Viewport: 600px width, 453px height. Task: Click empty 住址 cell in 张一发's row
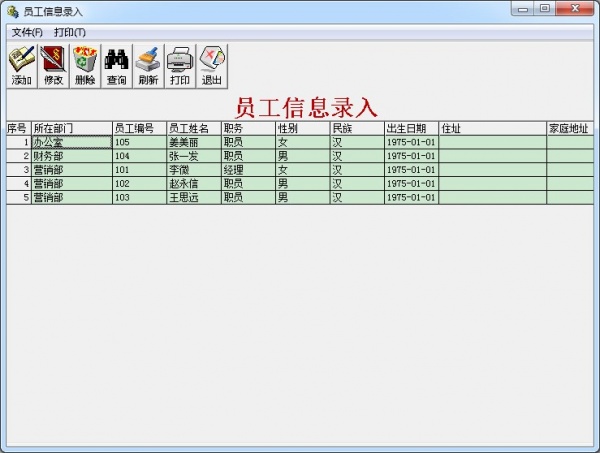click(492, 156)
